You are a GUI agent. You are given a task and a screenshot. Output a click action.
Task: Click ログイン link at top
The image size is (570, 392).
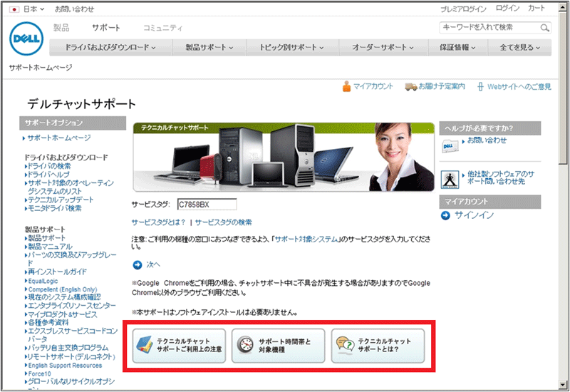[x=507, y=9]
